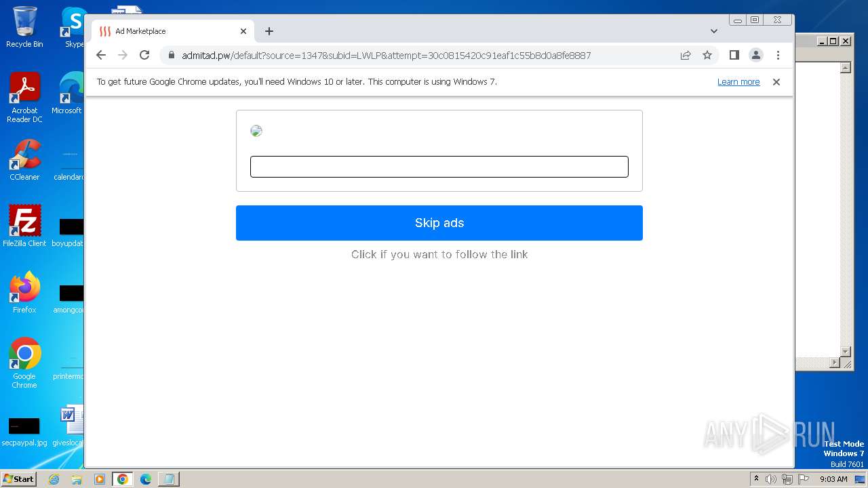Viewport: 868px width, 488px height.
Task: Click Chrome taskbar button
Action: click(123, 479)
